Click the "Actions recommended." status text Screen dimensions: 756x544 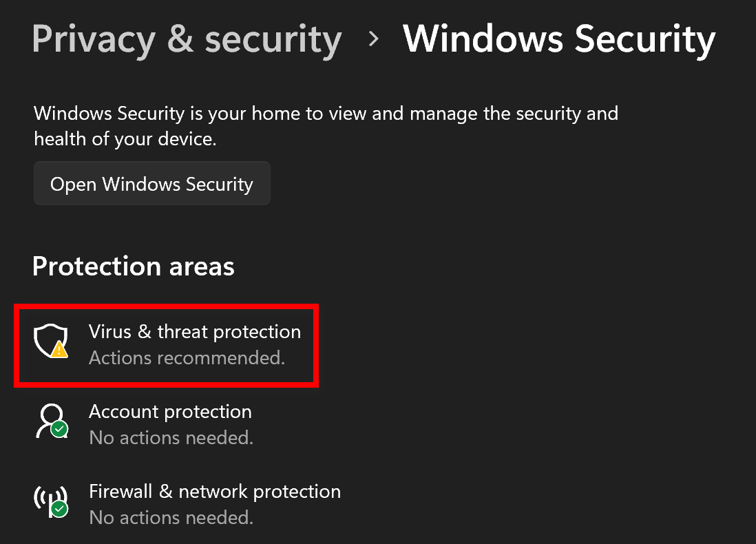[187, 358]
